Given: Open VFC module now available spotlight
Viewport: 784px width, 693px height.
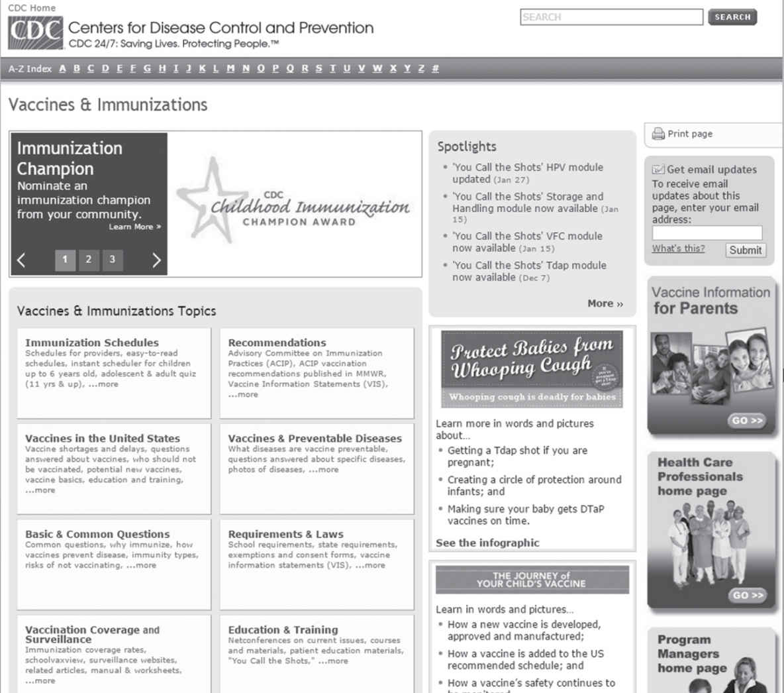Looking at the screenshot, I should tap(527, 242).
